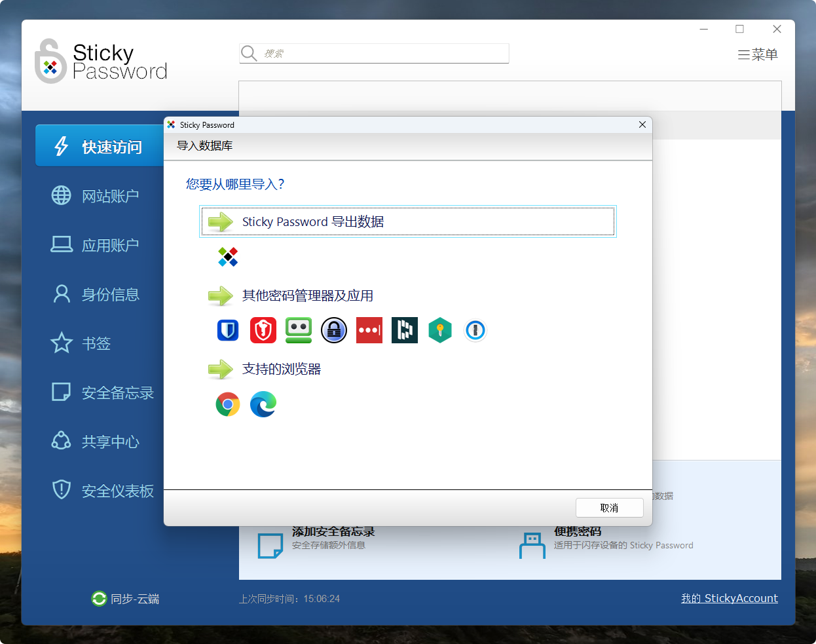Click the 搜索 search field
The height and width of the screenshot is (644, 816).
(x=374, y=53)
